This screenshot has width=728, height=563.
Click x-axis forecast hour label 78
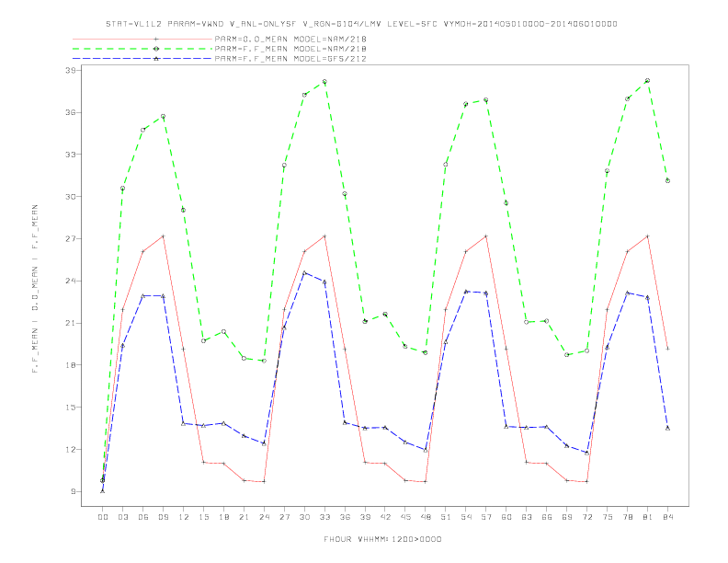pos(627,517)
